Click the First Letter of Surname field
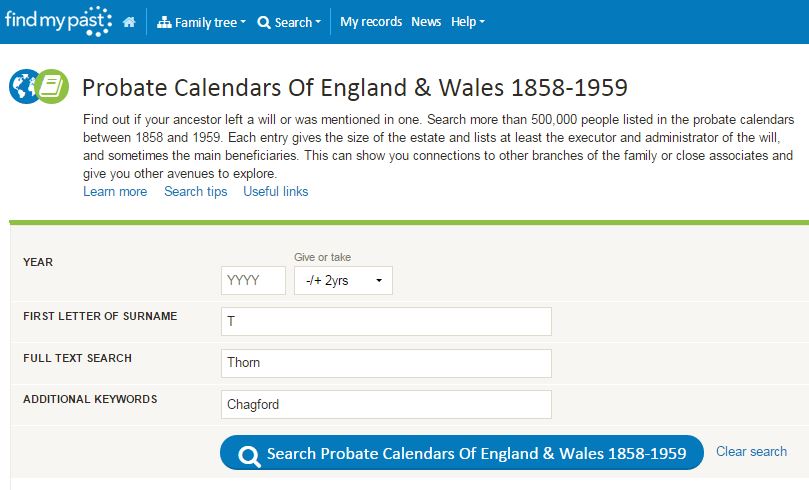809x490 pixels. [386, 321]
